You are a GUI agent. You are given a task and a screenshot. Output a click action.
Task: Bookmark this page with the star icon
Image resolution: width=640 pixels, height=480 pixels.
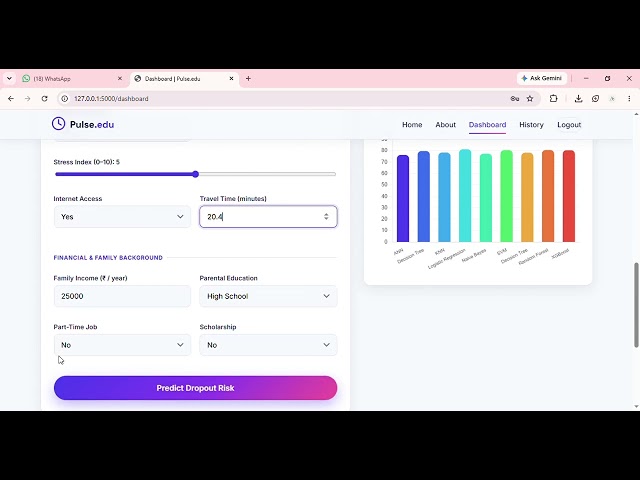(530, 99)
